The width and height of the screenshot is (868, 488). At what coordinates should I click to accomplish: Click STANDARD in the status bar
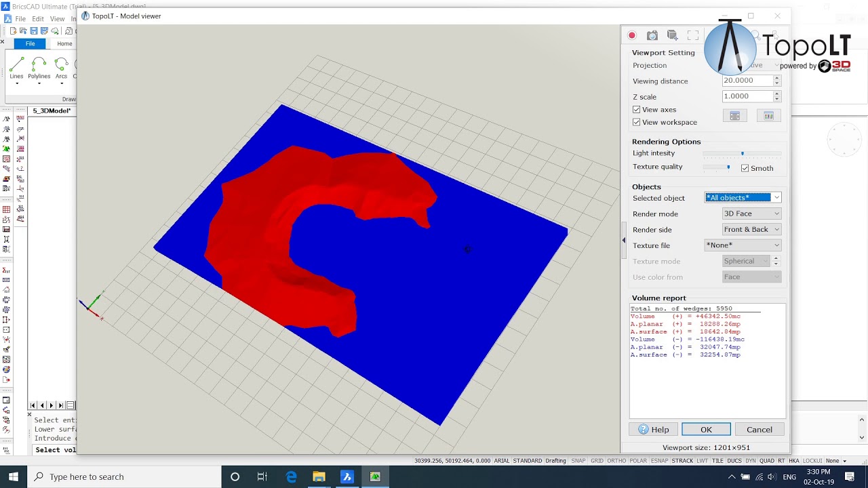528,461
